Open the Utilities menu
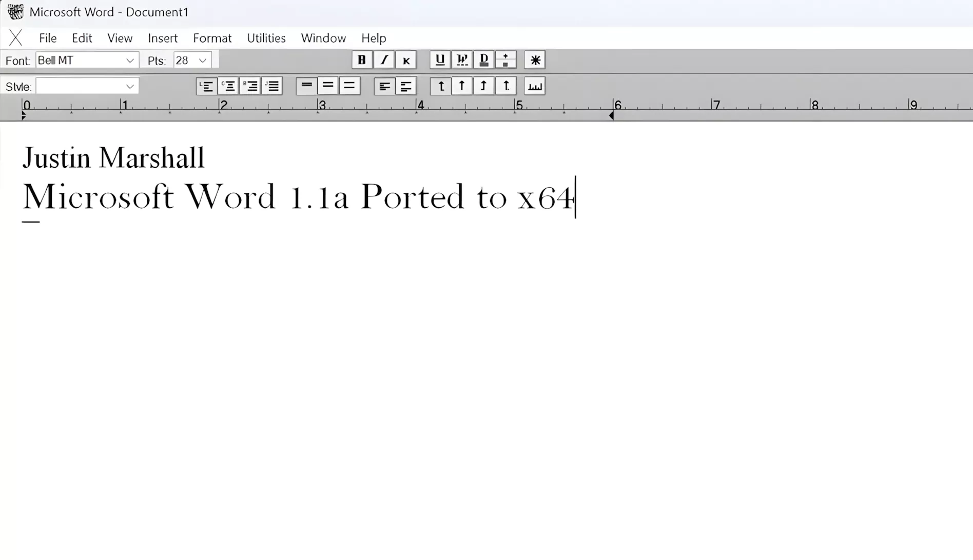Viewport: 973px width, 560px height. click(266, 38)
